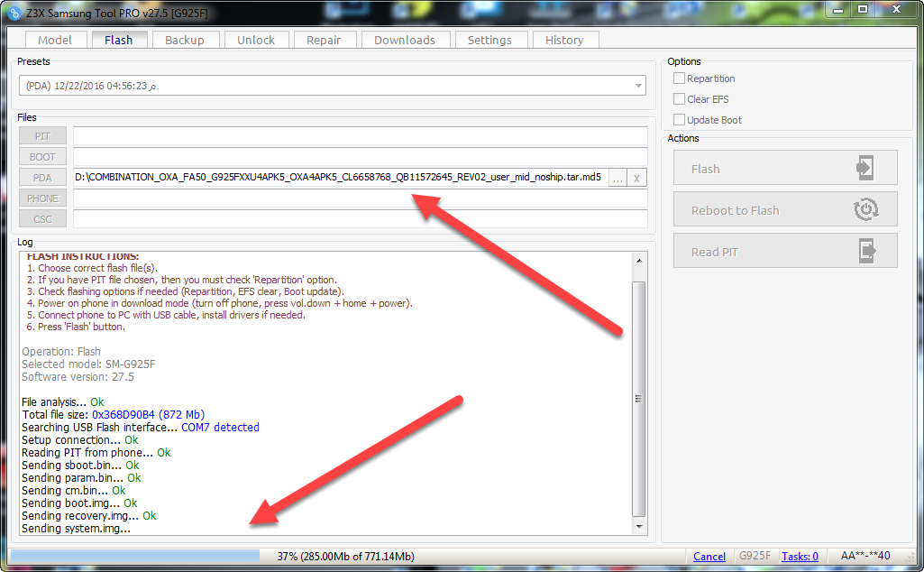Click the PIT file button

pos(42,136)
